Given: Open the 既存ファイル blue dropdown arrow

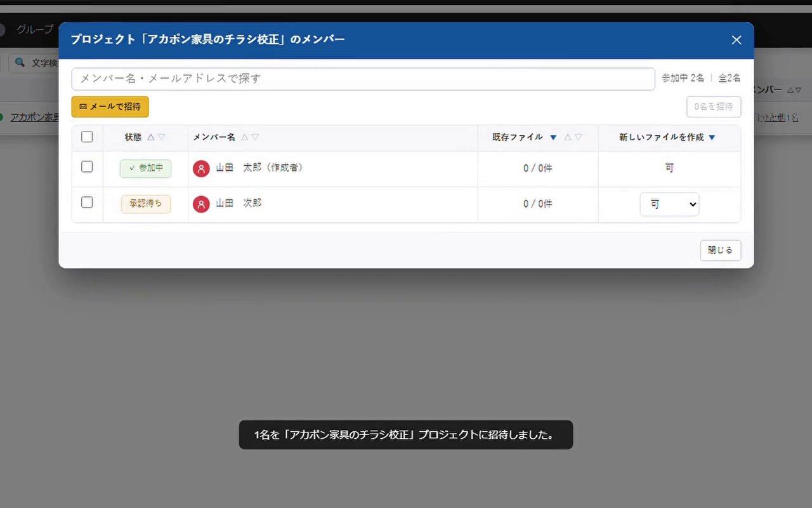Looking at the screenshot, I should coord(553,137).
